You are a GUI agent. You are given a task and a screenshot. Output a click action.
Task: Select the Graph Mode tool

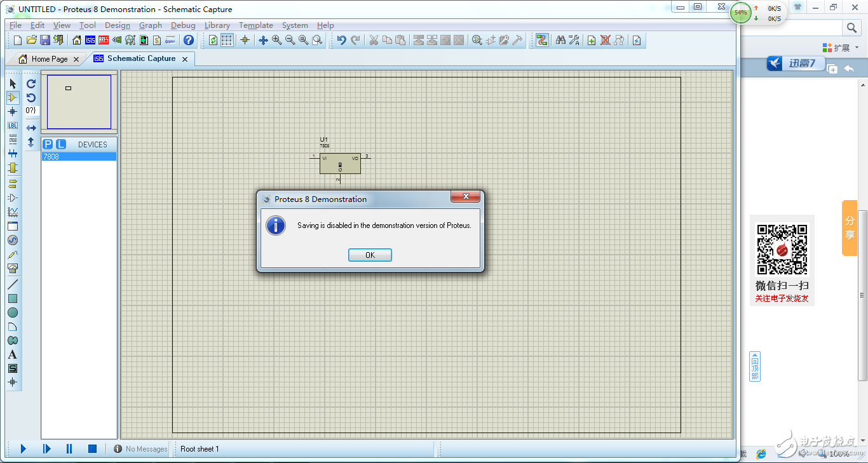click(x=13, y=211)
